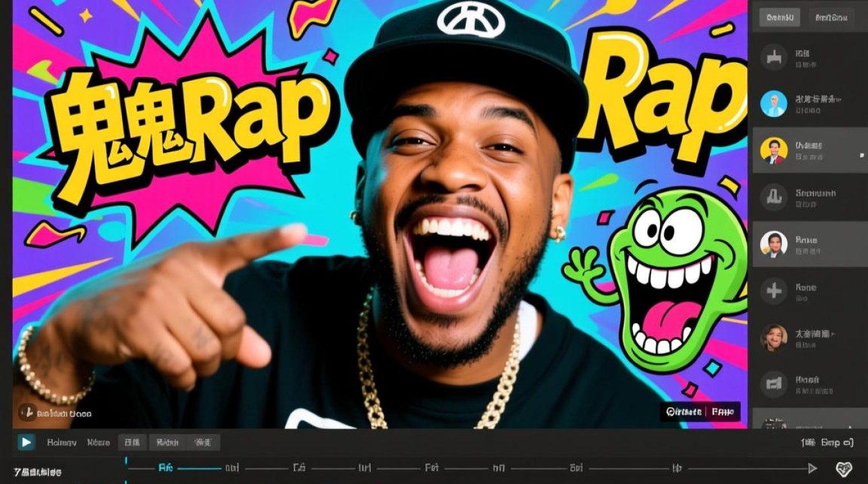Click the dark watermark badge on the video

[x=700, y=412]
